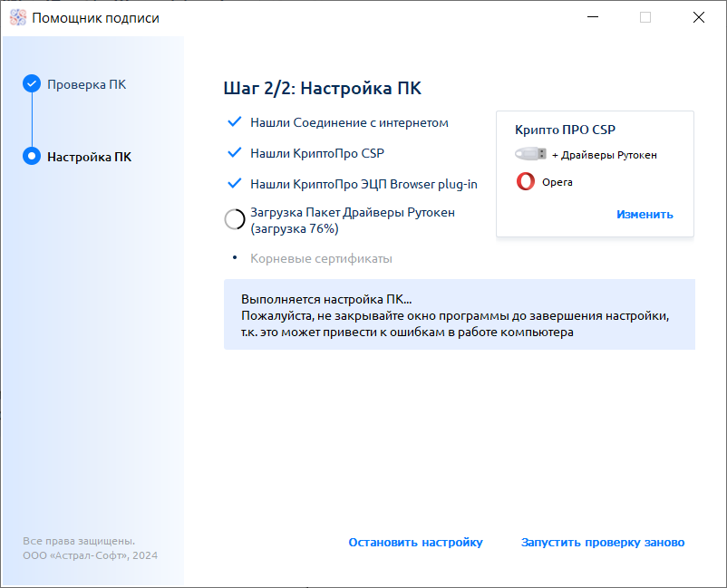Screen dimensions: 727x588
Task: Click the ООО «Астрал-Софт», 2024 footer text
Action: (x=90, y=555)
